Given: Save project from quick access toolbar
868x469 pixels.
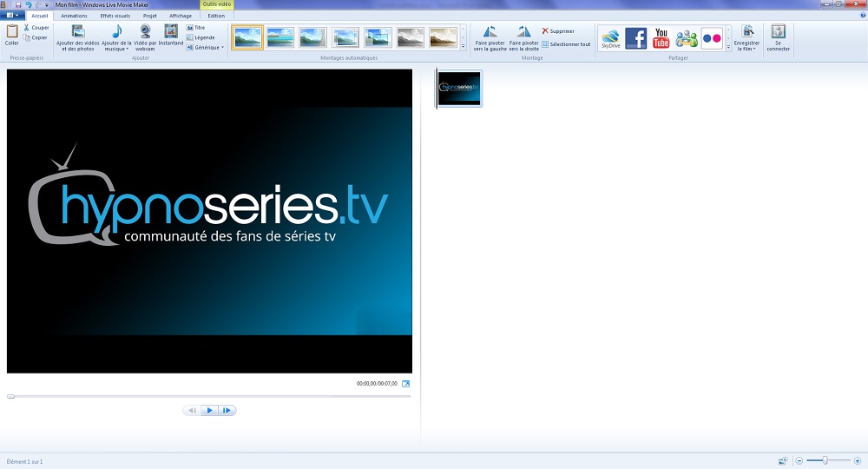Looking at the screenshot, I should pos(18,4).
